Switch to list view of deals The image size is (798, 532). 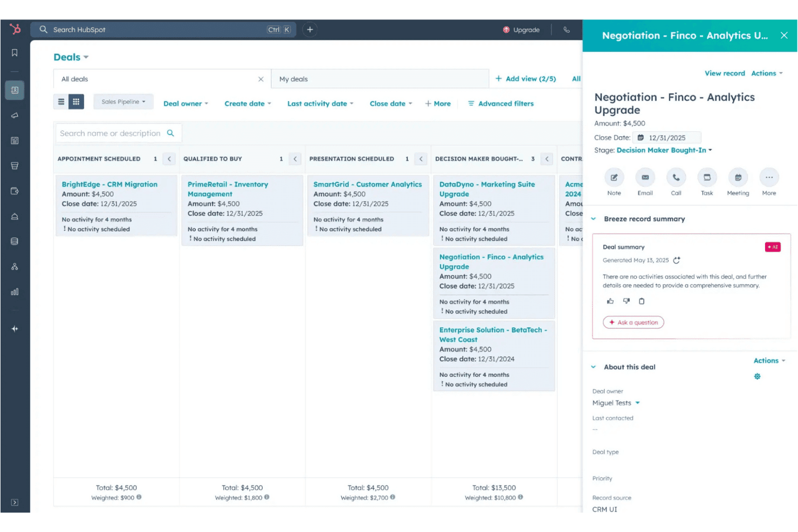[61, 102]
